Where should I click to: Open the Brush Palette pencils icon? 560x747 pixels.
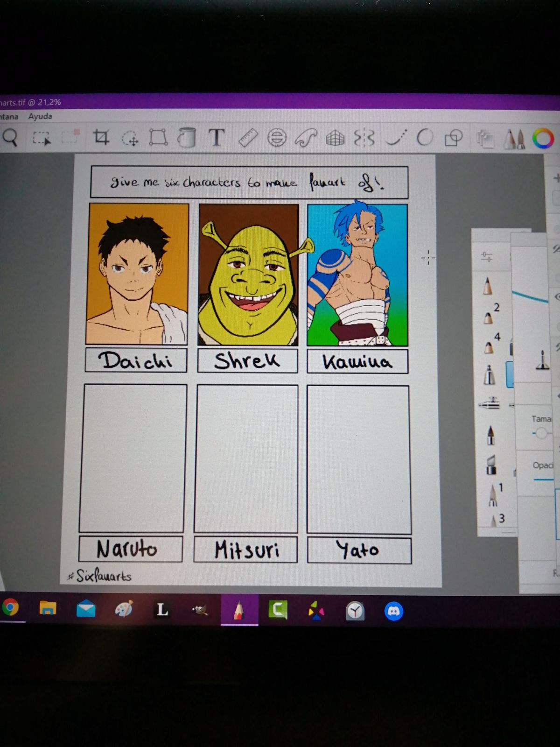tap(514, 139)
